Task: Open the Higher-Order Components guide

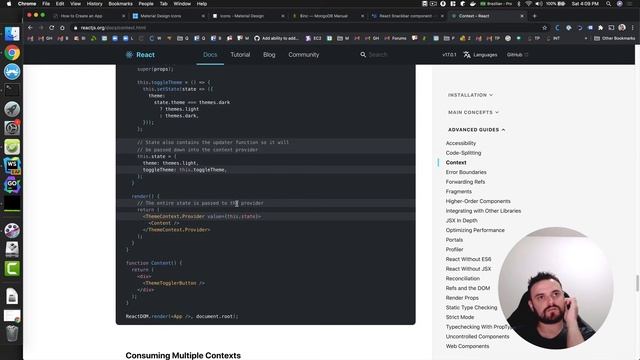Action: [x=478, y=201]
